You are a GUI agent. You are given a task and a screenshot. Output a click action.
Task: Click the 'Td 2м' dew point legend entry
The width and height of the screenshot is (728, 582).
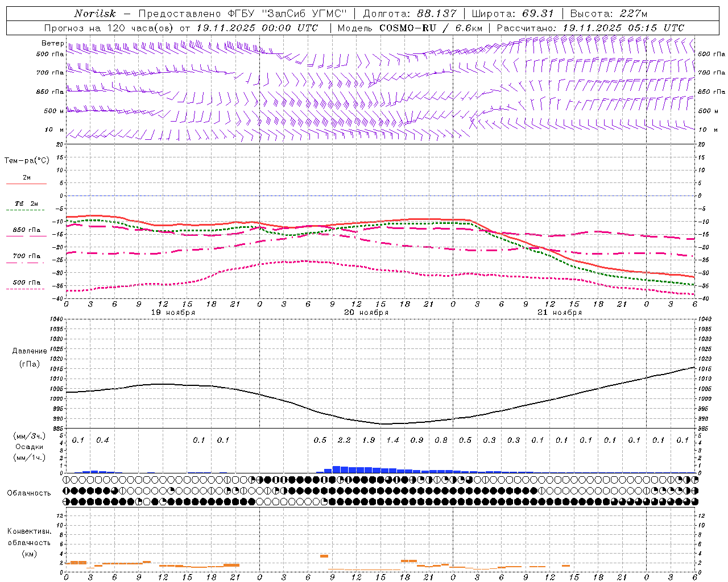(x=27, y=203)
